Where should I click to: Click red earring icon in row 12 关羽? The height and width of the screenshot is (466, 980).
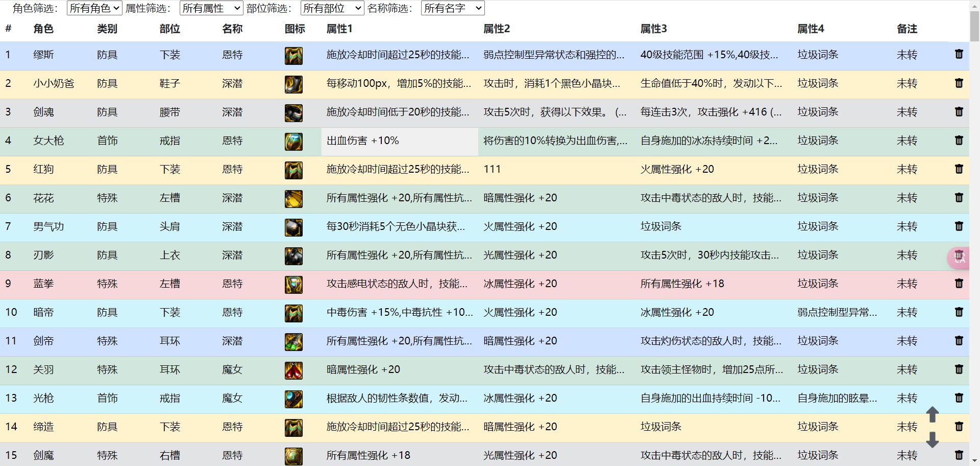tap(293, 370)
